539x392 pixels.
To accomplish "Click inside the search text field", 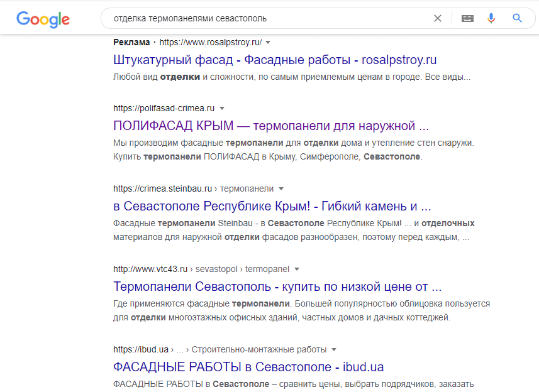I will click(264, 18).
